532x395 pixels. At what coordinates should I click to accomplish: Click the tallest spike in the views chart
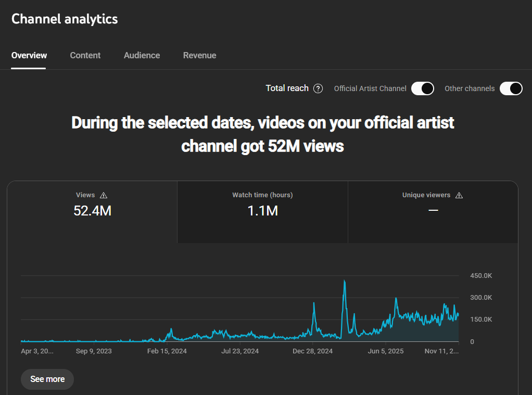(x=345, y=283)
